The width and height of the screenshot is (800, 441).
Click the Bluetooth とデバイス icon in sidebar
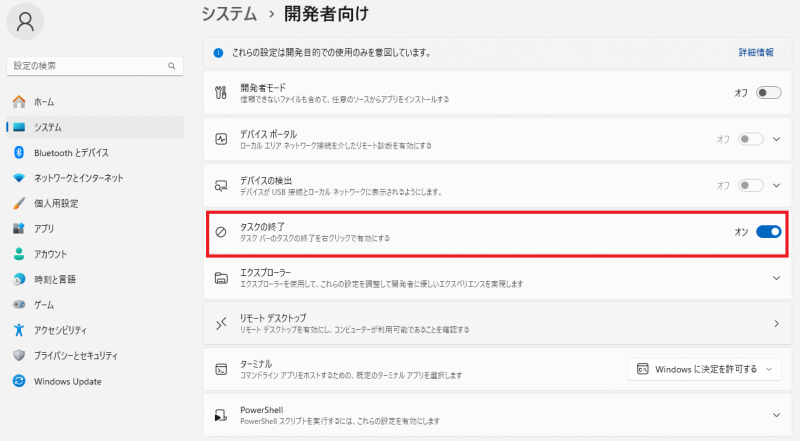point(18,152)
